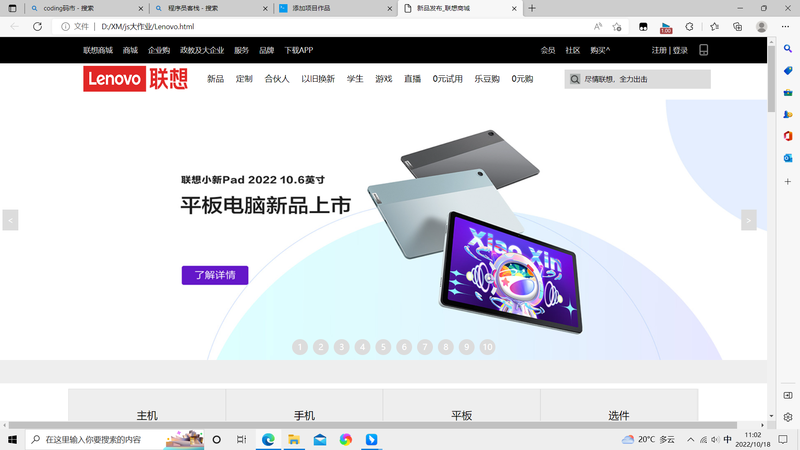
Task: Click the search magnifier icon in Lenovo search box
Action: [x=574, y=79]
